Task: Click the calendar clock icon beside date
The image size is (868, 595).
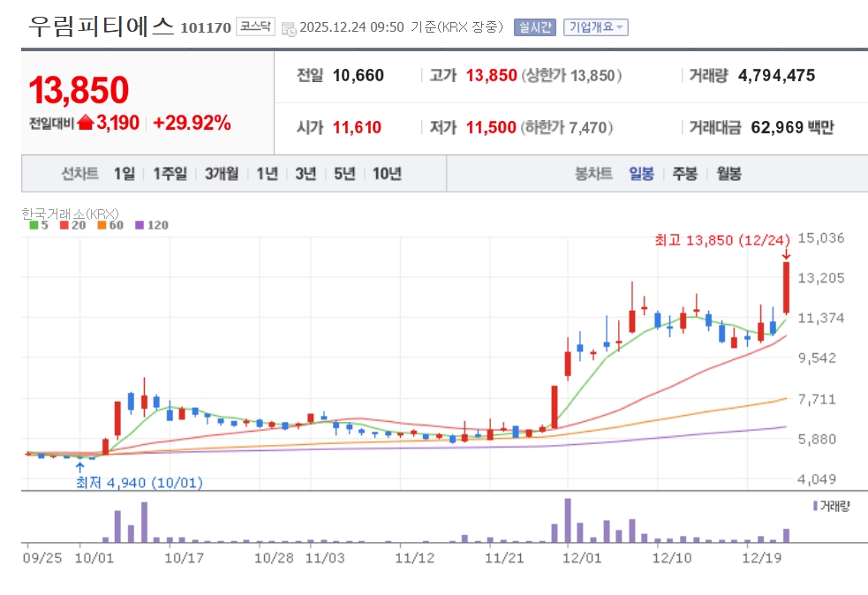Action: (289, 29)
